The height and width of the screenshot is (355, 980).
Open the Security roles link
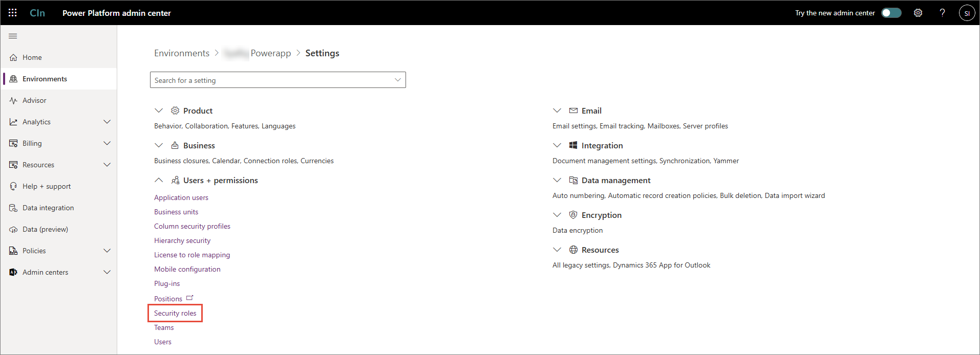coord(175,313)
